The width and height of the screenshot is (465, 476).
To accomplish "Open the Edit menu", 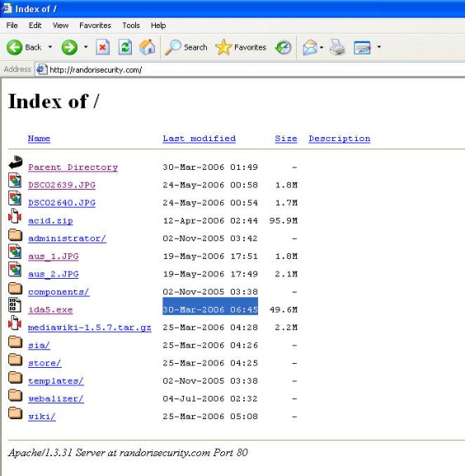I will [35, 26].
